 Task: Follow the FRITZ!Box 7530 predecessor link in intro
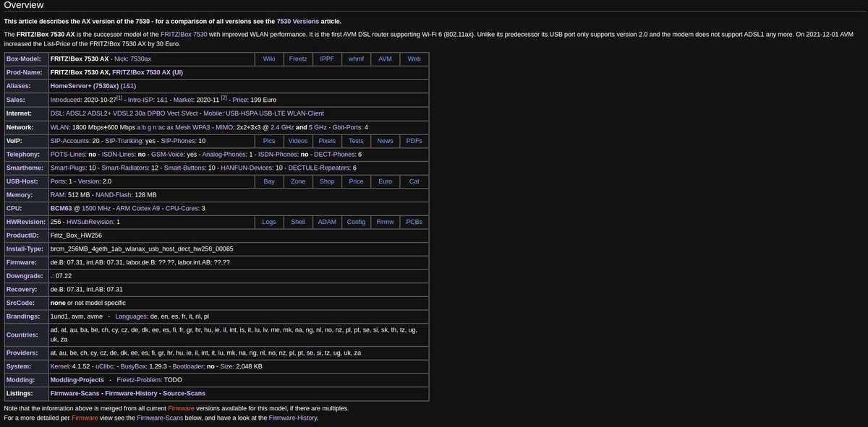182,34
